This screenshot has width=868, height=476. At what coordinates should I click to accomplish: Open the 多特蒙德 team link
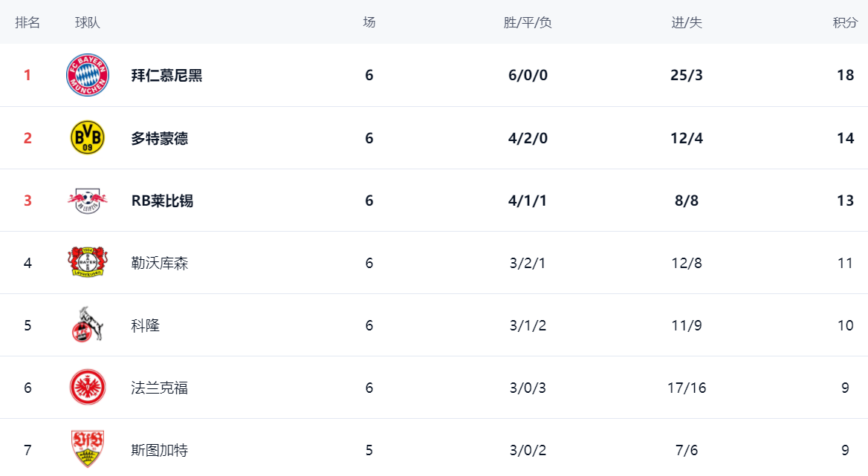160,138
